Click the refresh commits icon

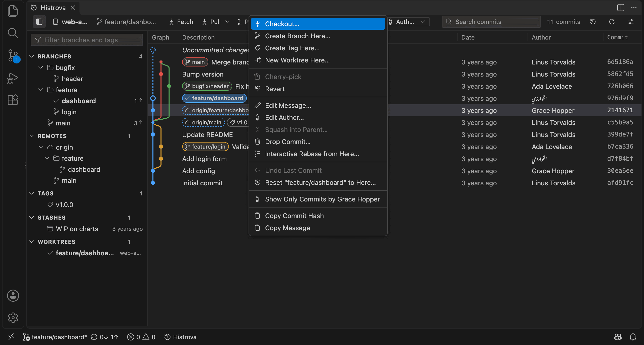click(x=612, y=22)
